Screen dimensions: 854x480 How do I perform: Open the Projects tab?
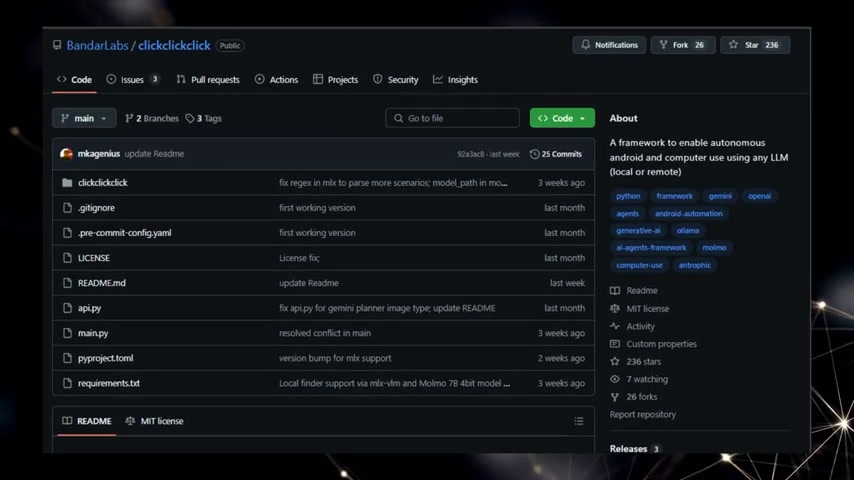(336, 80)
